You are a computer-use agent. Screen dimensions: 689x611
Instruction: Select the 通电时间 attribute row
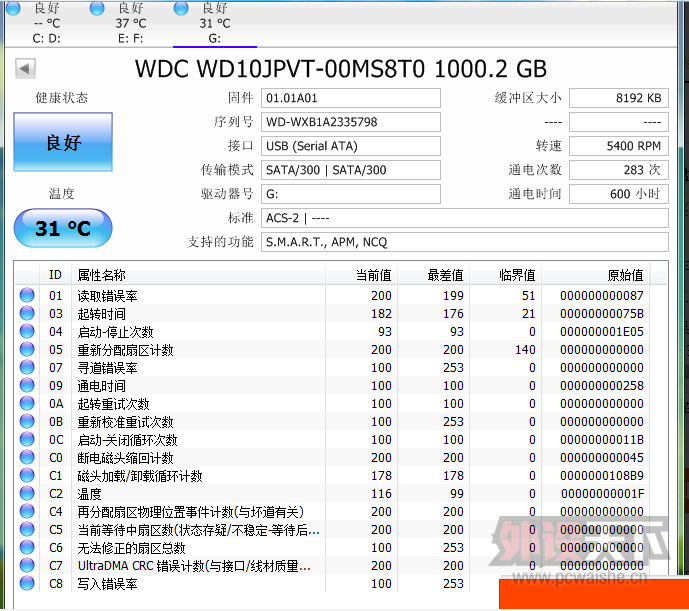(x=333, y=386)
